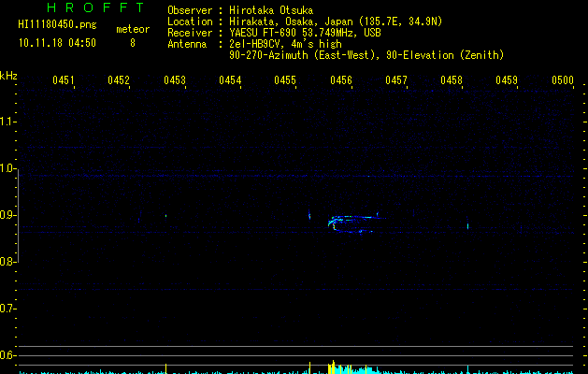Screen dimensions: 588x374
Task: Click the small echo blip before 0453
Action: tap(165, 216)
